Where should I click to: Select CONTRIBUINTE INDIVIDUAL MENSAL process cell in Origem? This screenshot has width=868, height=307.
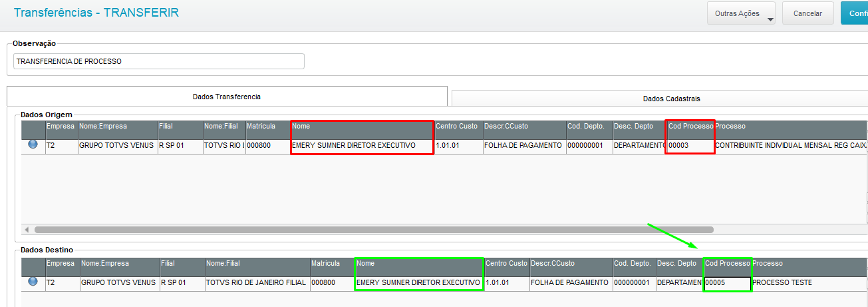791,145
